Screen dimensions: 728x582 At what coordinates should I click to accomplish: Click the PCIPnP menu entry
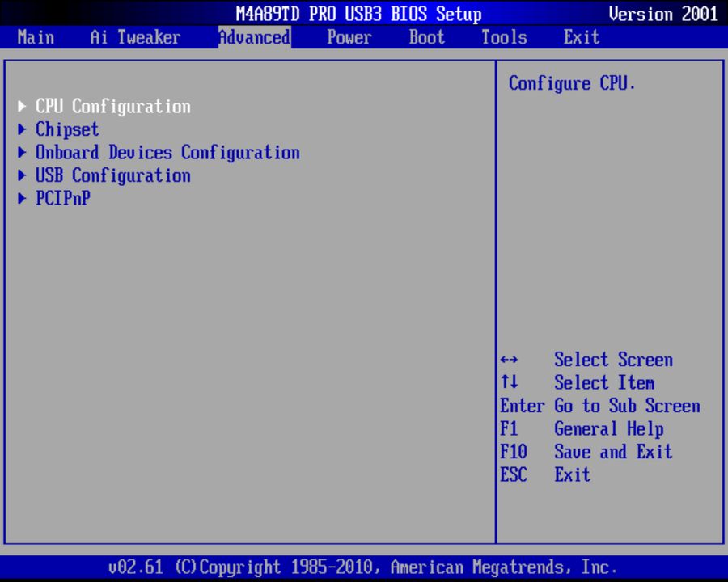(63, 198)
